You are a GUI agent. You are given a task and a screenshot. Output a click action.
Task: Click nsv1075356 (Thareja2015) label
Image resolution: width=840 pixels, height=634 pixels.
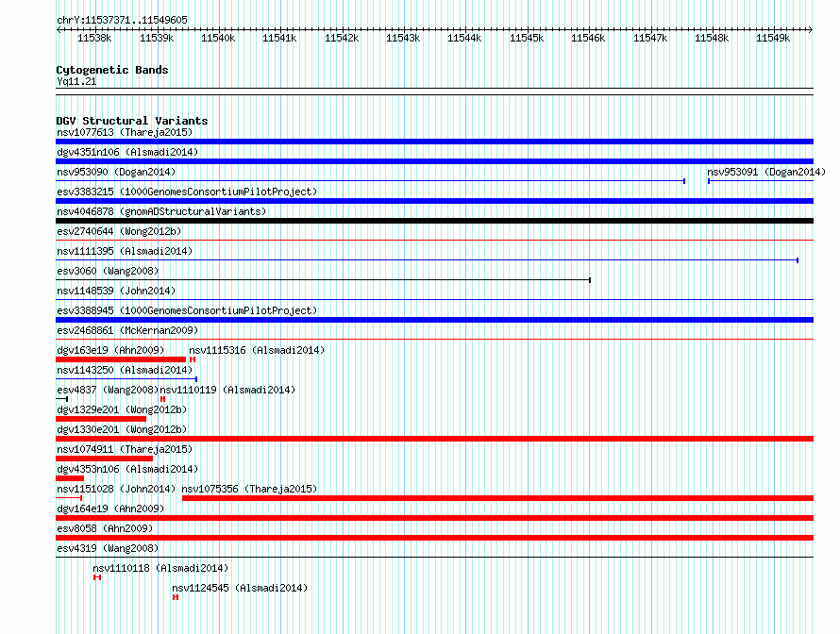click(250, 489)
